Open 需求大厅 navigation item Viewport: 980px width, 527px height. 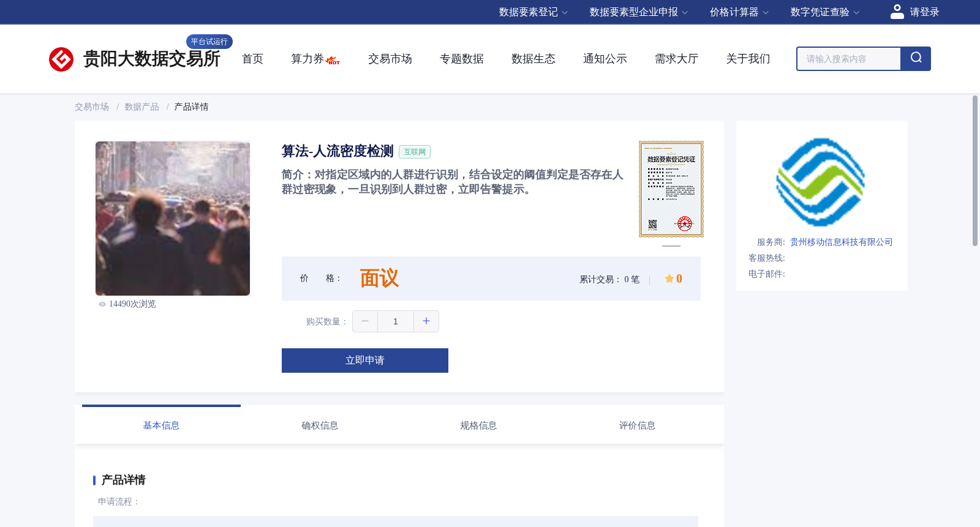677,59
